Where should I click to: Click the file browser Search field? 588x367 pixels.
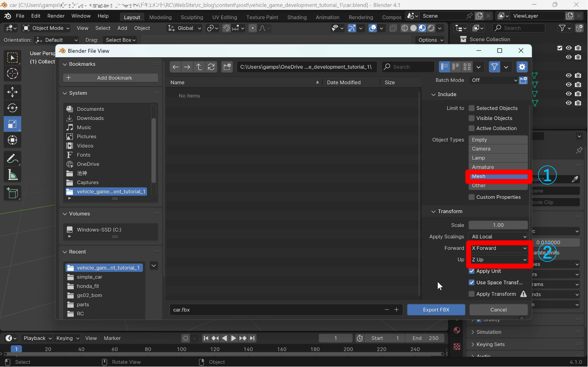click(x=408, y=67)
